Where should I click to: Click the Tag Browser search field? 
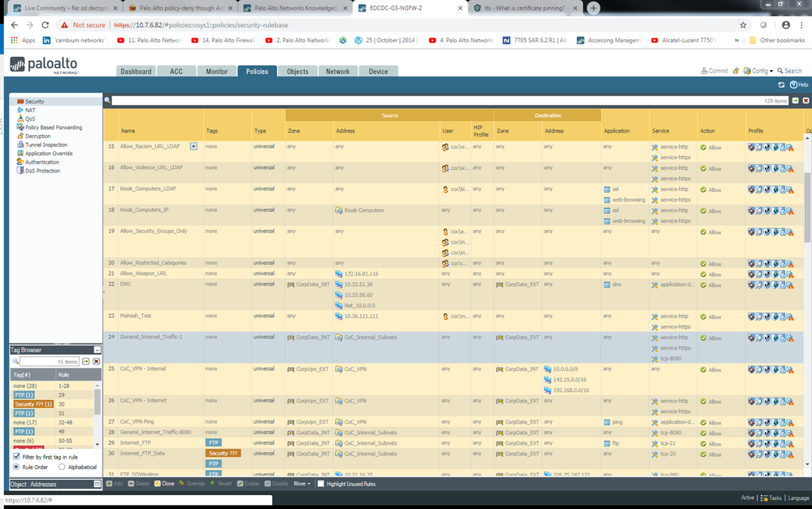pyautogui.click(x=50, y=362)
